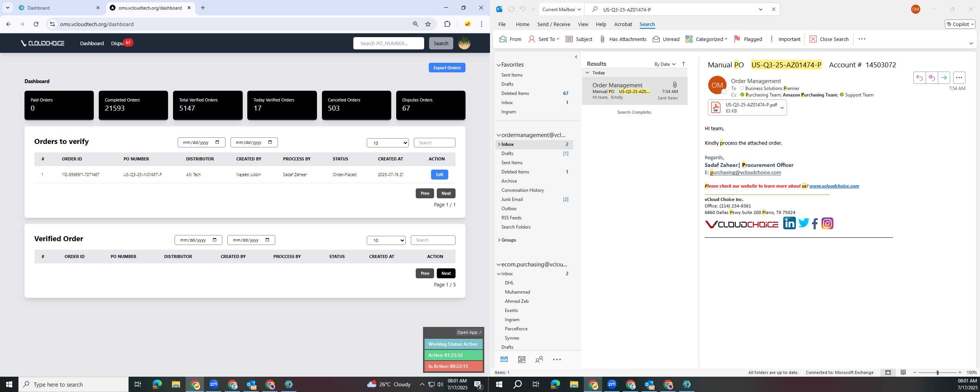This screenshot has width=980, height=392.
Task: Click the LinkedIn icon in email signature
Action: [x=789, y=223]
